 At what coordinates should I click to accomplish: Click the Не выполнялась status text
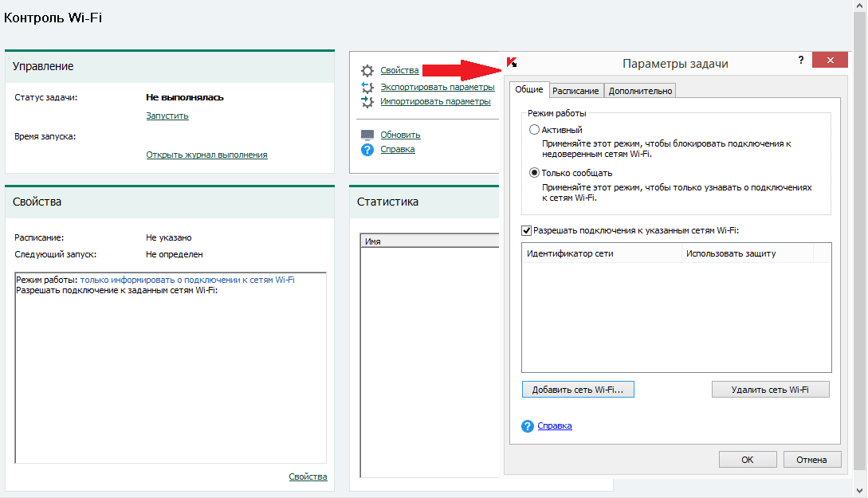coord(185,97)
